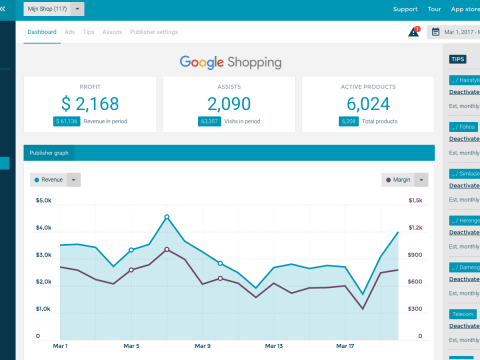Click the 2,090 assists value
Image resolution: width=480 pixels, height=360 pixels.
[229, 104]
